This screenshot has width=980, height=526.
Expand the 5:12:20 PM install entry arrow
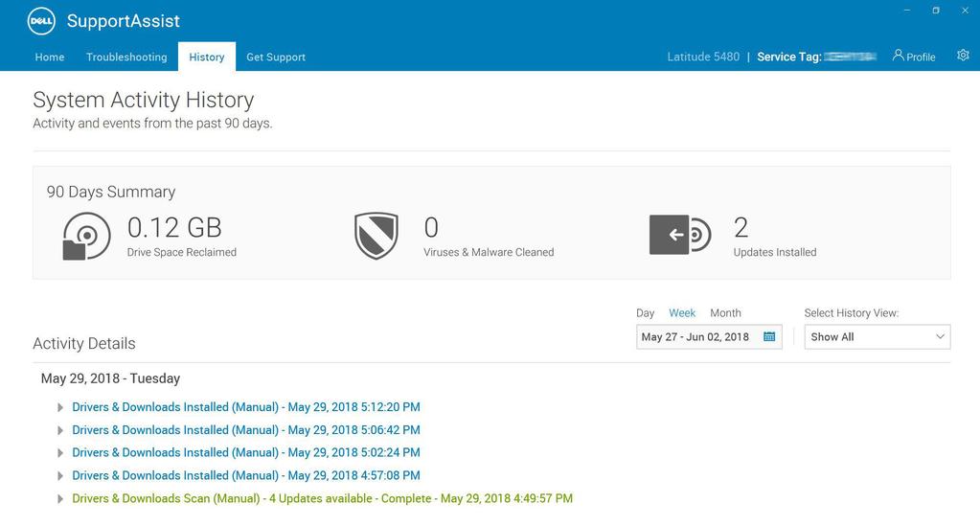coord(60,407)
